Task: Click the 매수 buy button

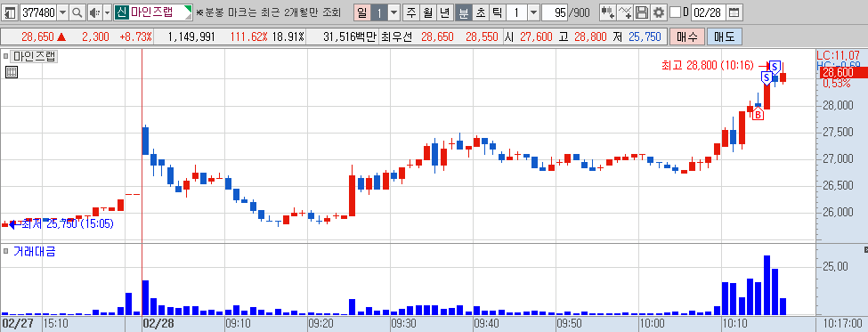Action: [x=687, y=37]
